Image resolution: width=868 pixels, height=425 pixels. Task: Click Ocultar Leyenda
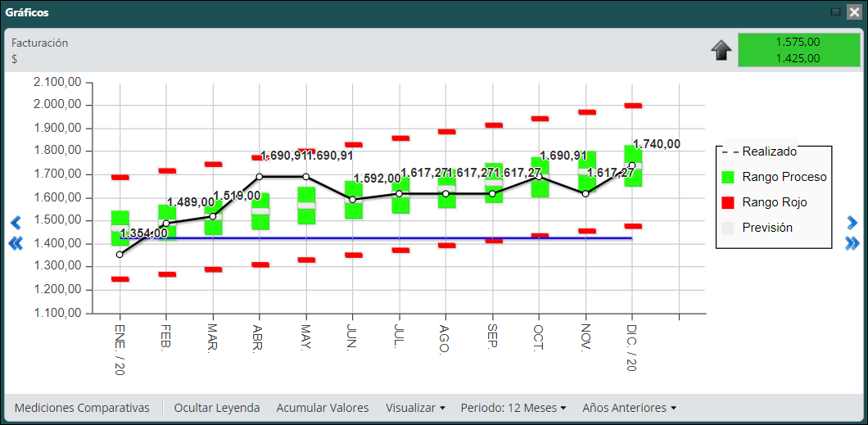pos(217,408)
